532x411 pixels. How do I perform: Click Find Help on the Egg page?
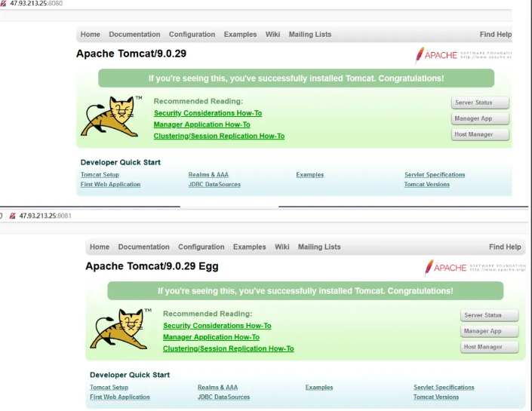tap(505, 247)
